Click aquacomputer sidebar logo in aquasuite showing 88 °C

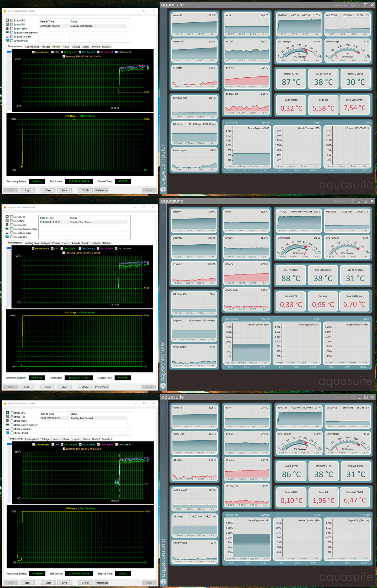(163, 365)
